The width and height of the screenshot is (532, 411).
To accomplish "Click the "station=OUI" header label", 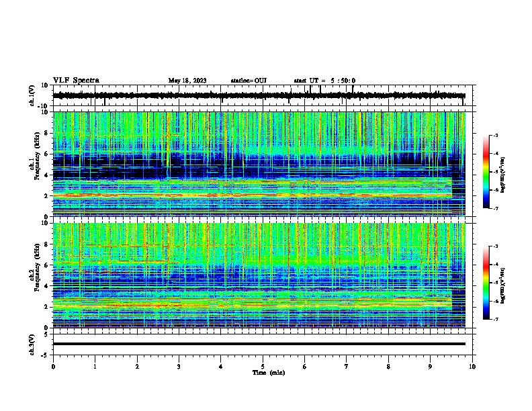I will (249, 81).
